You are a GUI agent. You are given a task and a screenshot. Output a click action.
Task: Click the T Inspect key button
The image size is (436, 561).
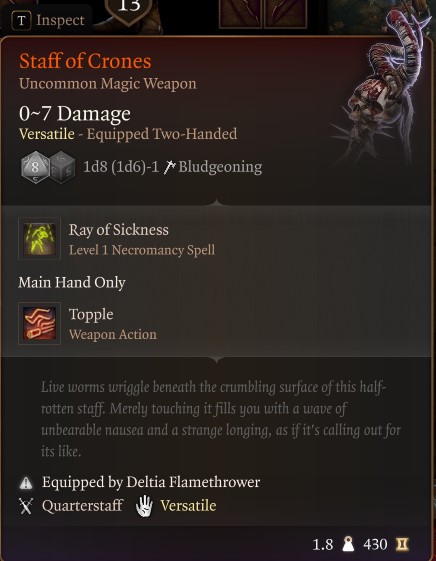21,20
